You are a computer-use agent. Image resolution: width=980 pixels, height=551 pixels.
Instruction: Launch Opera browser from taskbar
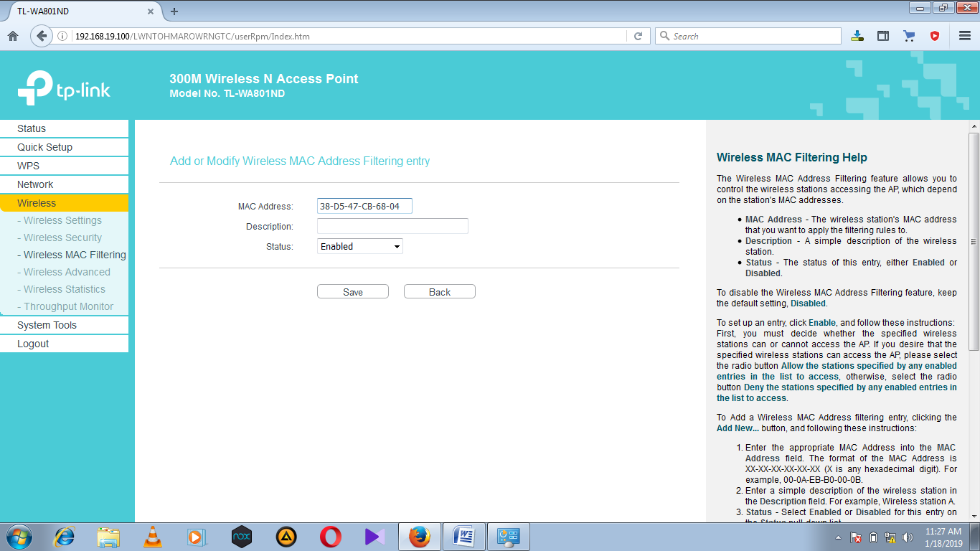click(330, 536)
